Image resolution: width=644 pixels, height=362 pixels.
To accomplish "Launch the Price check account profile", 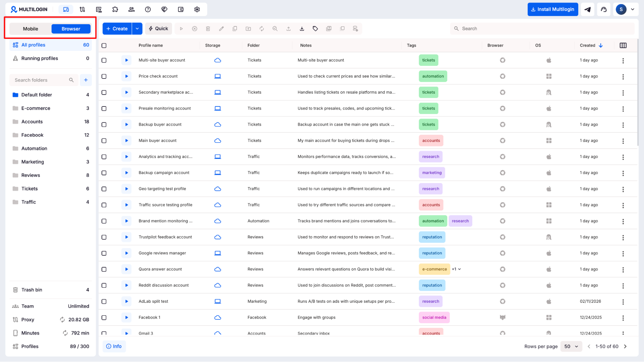I will tap(126, 76).
